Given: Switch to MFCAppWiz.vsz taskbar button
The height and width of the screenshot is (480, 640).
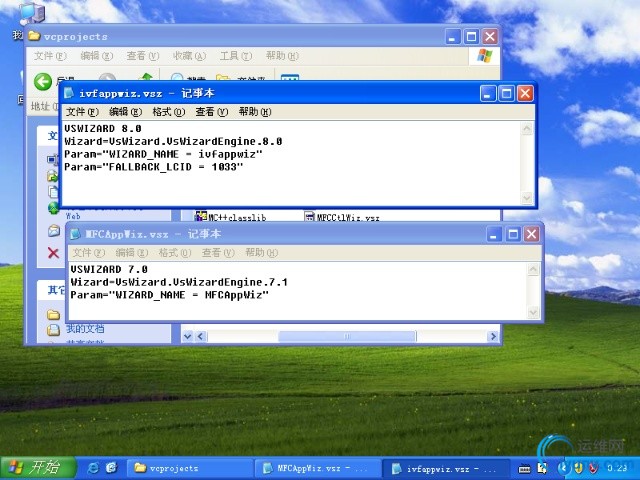Looking at the screenshot, I should (x=318, y=468).
